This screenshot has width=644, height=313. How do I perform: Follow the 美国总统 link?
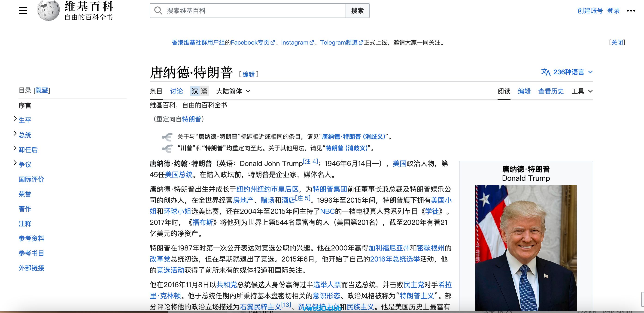(x=179, y=175)
